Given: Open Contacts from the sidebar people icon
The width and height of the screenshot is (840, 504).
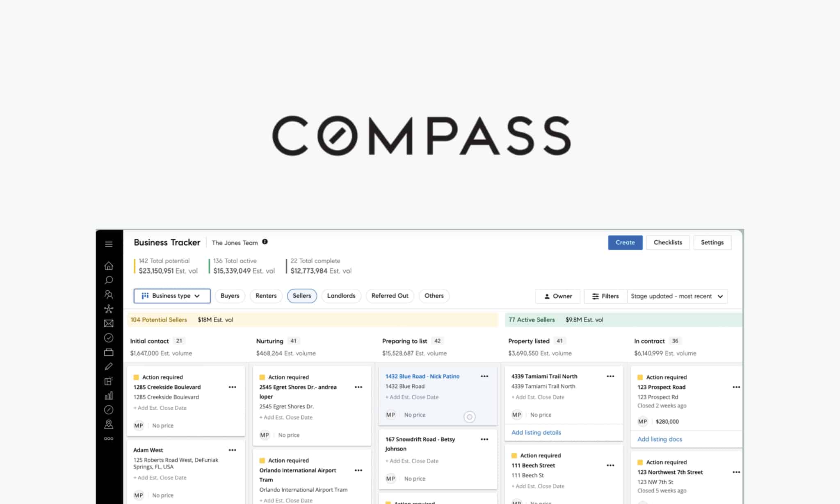Looking at the screenshot, I should click(x=109, y=294).
